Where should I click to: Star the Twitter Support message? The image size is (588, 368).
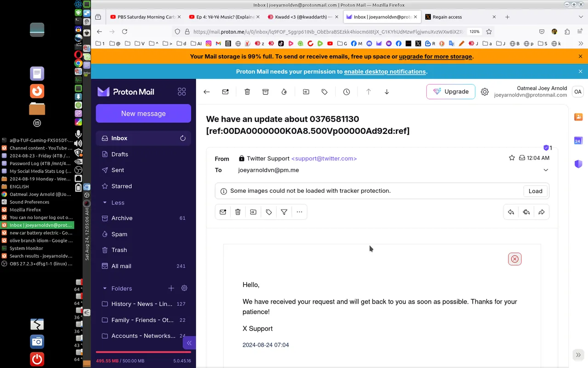tap(512, 158)
